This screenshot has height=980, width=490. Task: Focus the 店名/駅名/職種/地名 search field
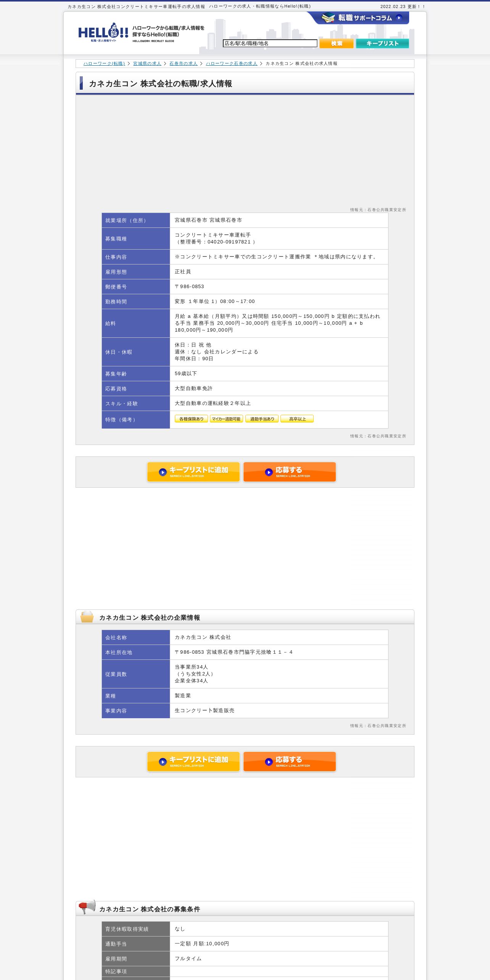pyautogui.click(x=270, y=44)
